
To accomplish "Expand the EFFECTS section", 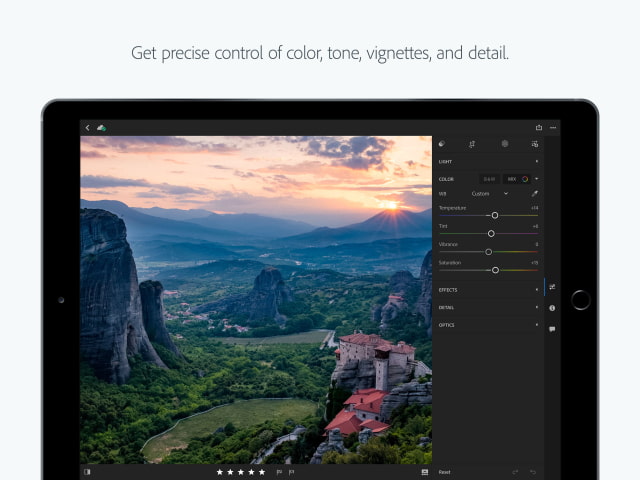I will [x=488, y=290].
